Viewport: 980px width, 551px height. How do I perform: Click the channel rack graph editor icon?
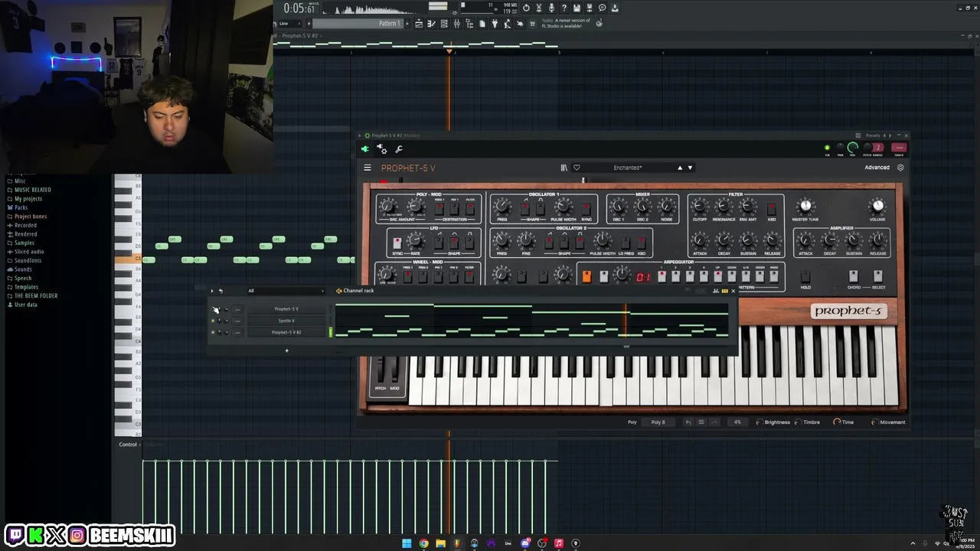717,291
